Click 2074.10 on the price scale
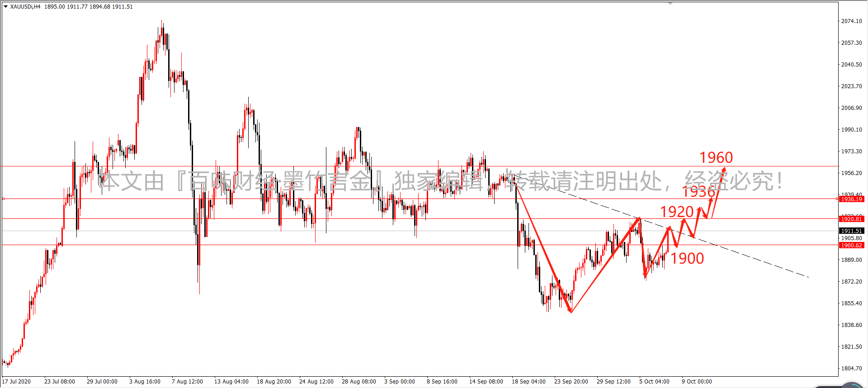The width and height of the screenshot is (868, 388). click(851, 21)
